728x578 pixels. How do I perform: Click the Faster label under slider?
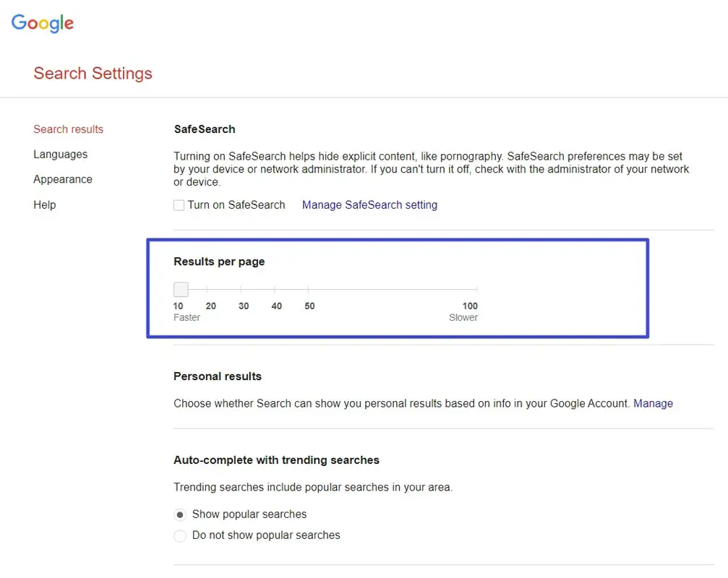tap(187, 318)
